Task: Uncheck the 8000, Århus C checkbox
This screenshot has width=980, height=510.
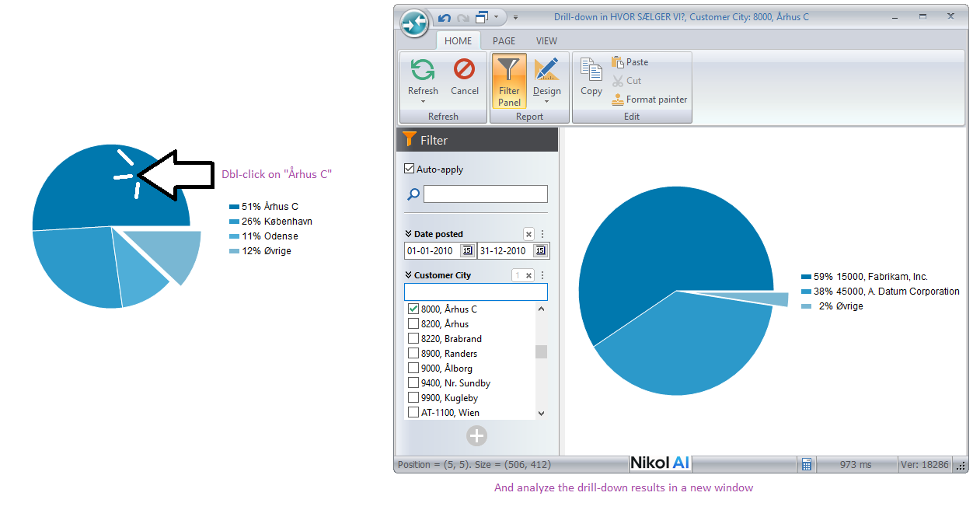Action: pos(413,309)
